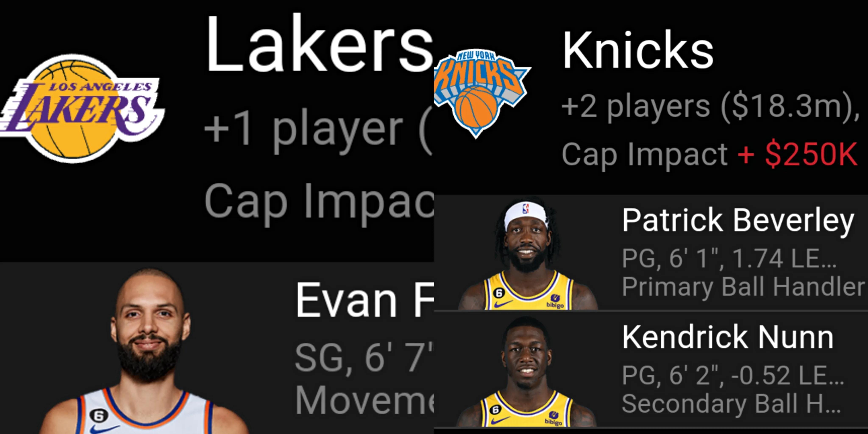Click the Los Angeles Lakers logo
The image size is (868, 434).
coord(81,108)
